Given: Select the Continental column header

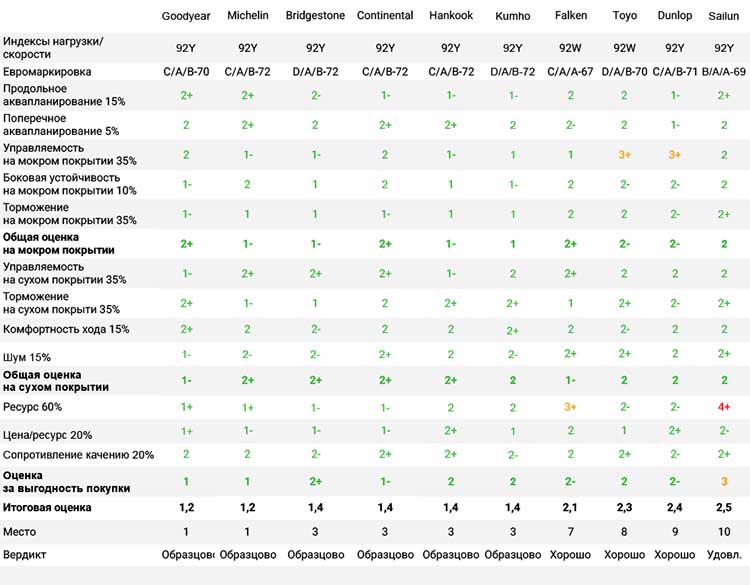Looking at the screenshot, I should coord(385,16).
